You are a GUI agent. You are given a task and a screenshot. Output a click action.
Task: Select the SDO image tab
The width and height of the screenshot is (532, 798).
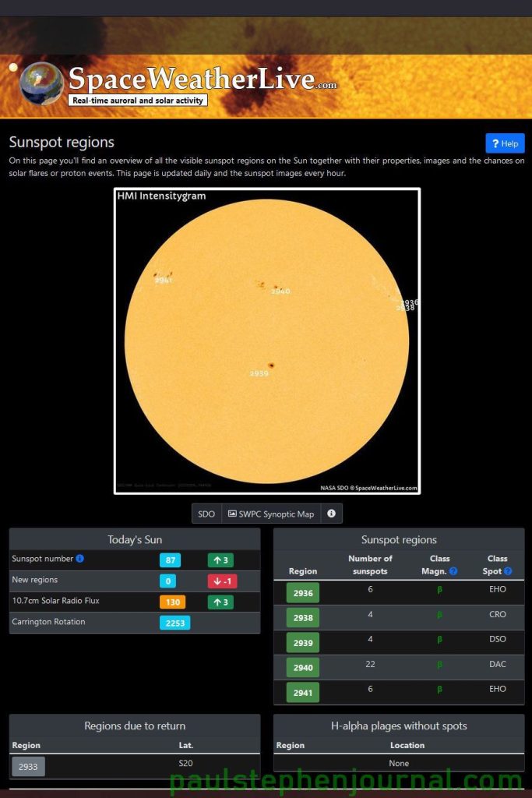206,514
